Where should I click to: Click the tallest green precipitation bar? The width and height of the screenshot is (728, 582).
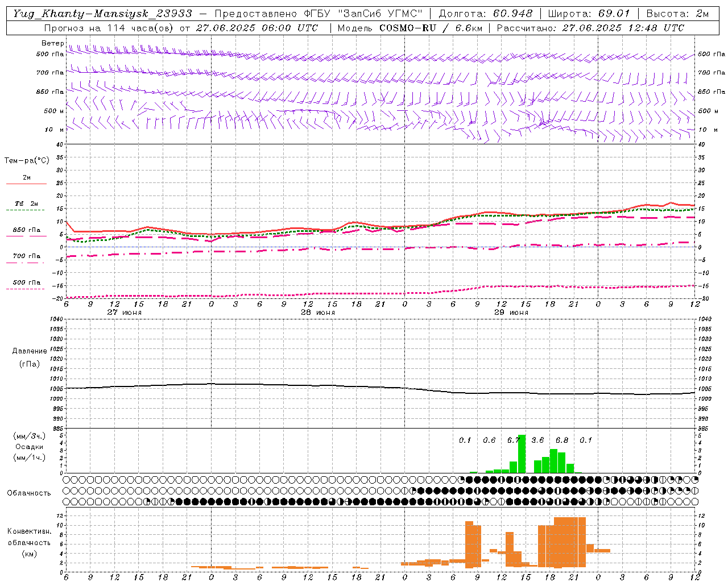[522, 454]
